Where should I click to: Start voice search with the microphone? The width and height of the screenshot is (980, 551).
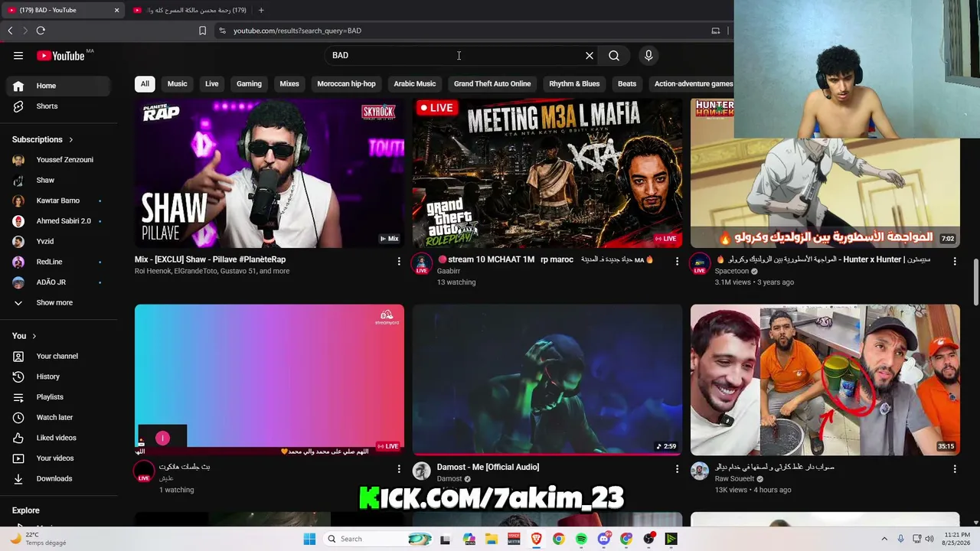coord(648,55)
